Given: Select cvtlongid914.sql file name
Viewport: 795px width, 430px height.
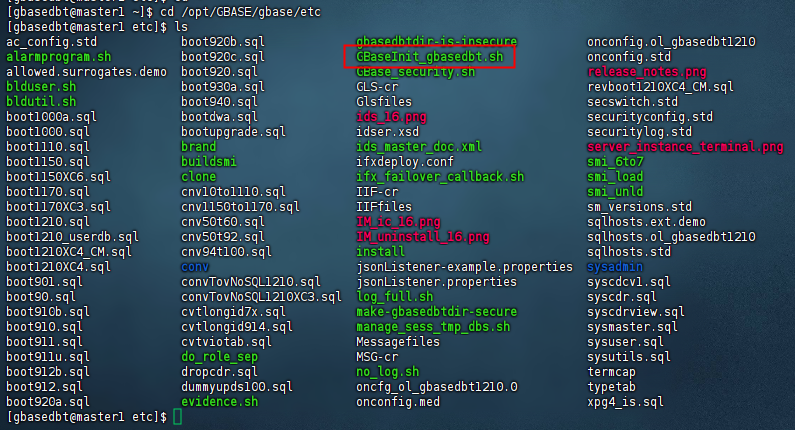Looking at the screenshot, I should point(237,327).
